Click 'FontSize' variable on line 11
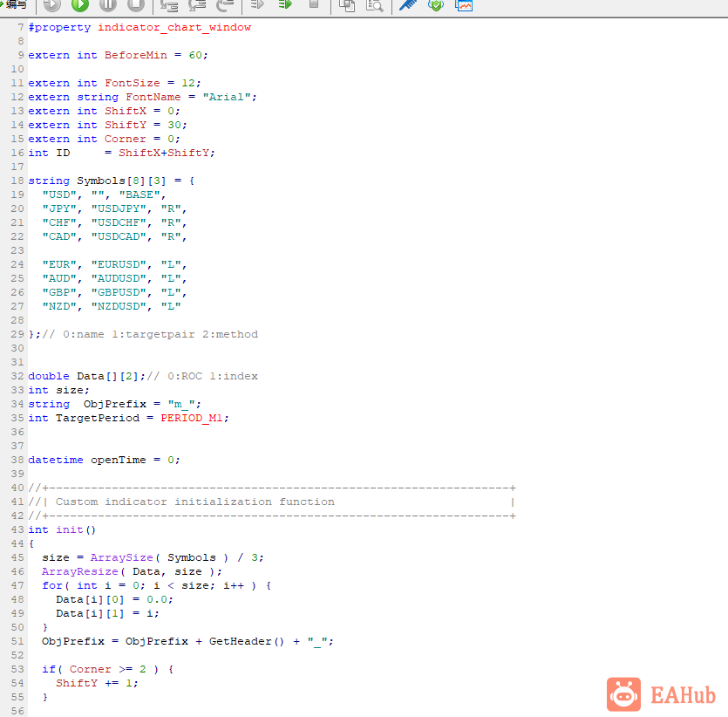Viewport: 728px width, 717px height. [x=133, y=83]
